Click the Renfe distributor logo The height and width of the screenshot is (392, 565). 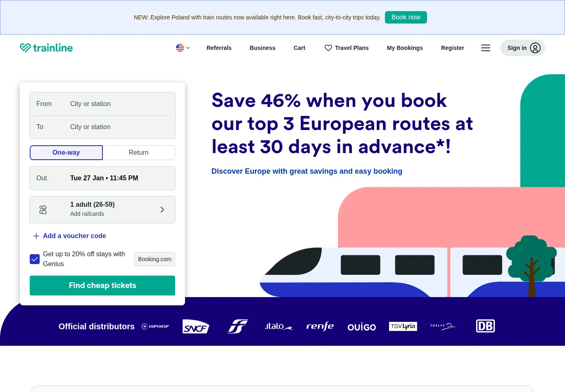coord(320,326)
